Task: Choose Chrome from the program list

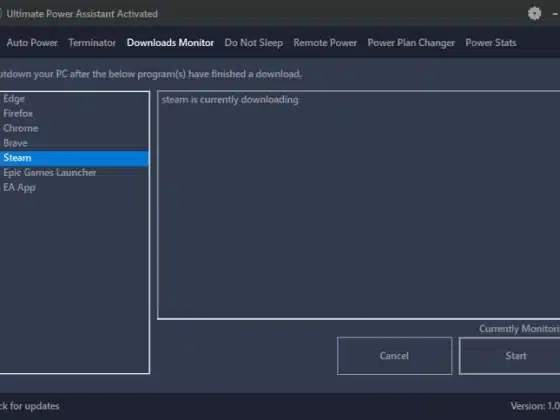Action: tap(75, 128)
